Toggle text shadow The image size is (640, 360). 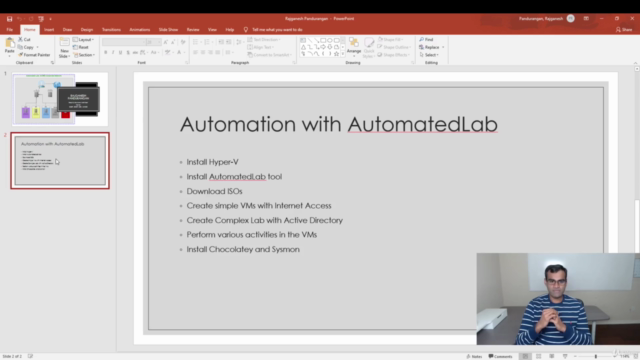click(x=128, y=53)
